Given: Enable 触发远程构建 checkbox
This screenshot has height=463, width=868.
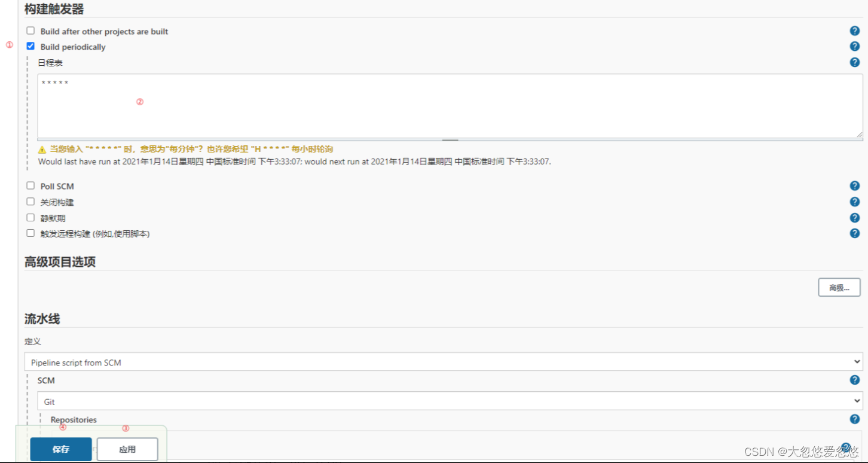Looking at the screenshot, I should point(30,233).
